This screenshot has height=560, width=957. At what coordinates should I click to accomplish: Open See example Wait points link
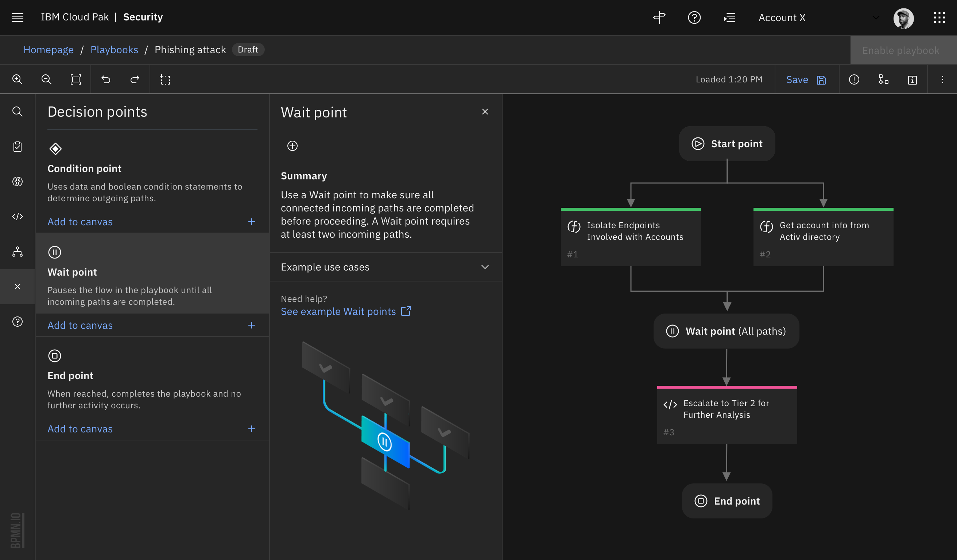pyautogui.click(x=338, y=311)
